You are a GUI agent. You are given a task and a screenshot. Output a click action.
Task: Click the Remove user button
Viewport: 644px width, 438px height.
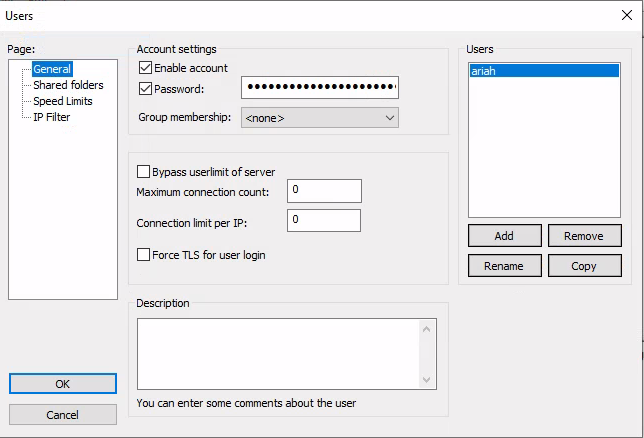coord(585,235)
